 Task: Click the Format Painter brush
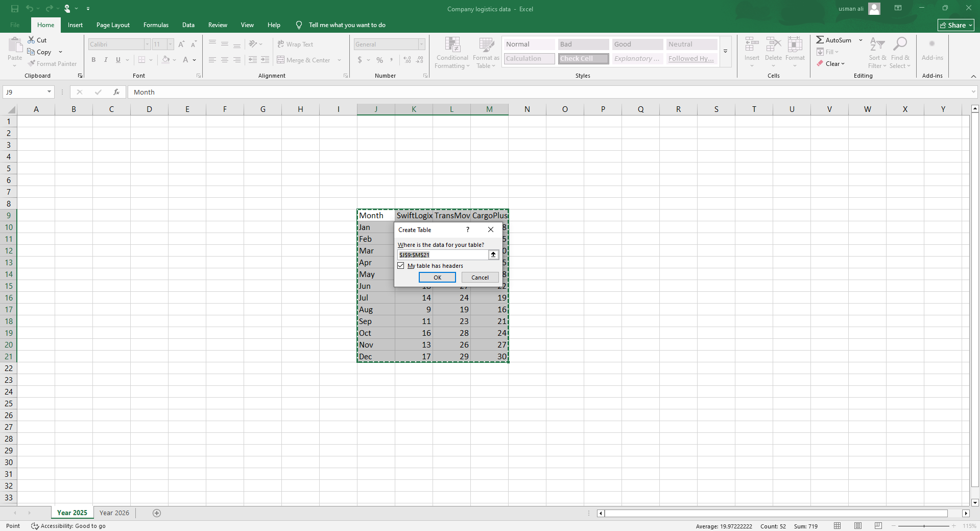click(32, 63)
